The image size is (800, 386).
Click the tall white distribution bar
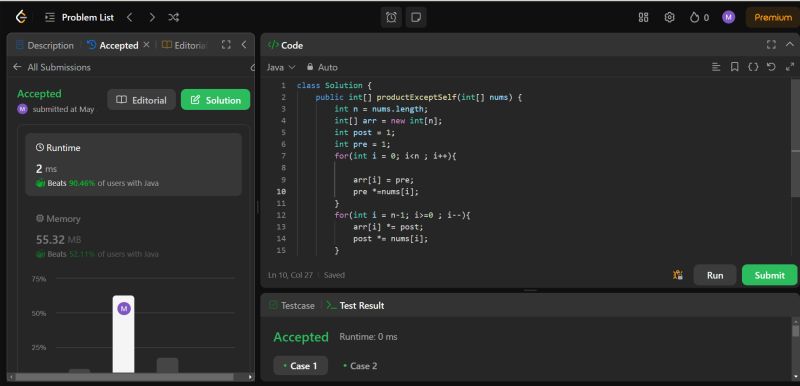(123, 334)
